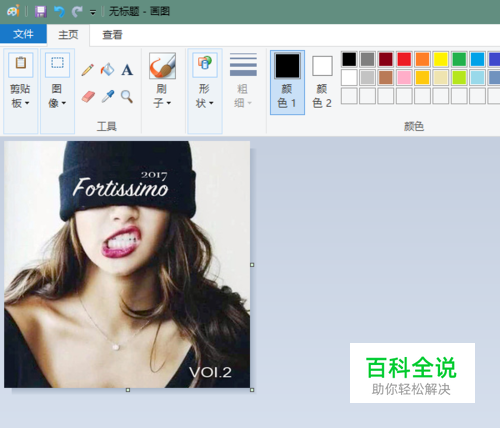Click the Paint application icon in title bar
This screenshot has height=428, width=500.
point(13,12)
